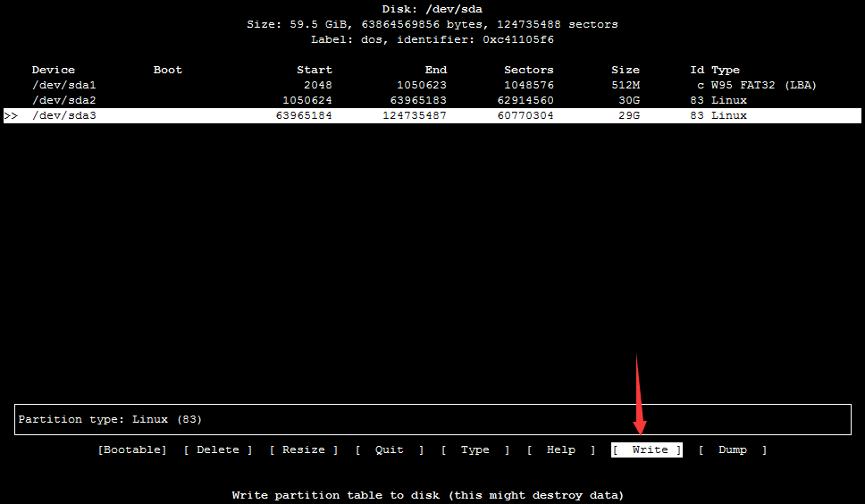Click the Device column header

click(x=54, y=70)
